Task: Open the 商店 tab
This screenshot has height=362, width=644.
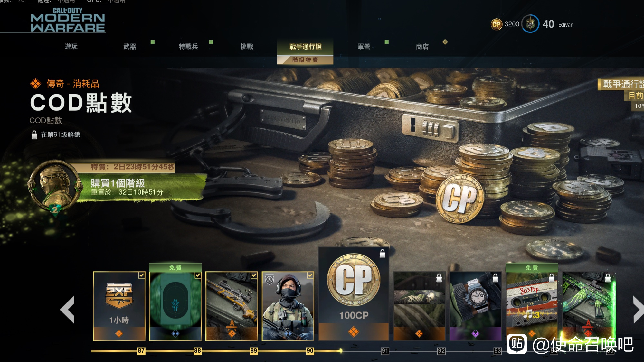Action: click(422, 47)
